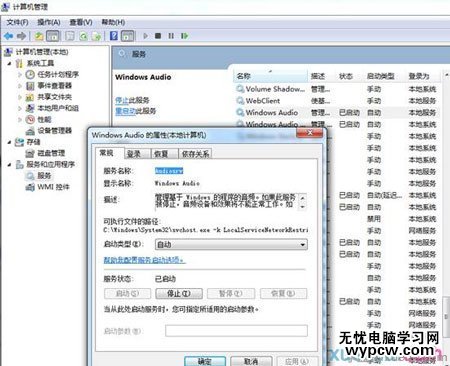The height and width of the screenshot is (366, 450).
Task: Expand the 任务计划程序 node arrow
Action: [x=20, y=74]
